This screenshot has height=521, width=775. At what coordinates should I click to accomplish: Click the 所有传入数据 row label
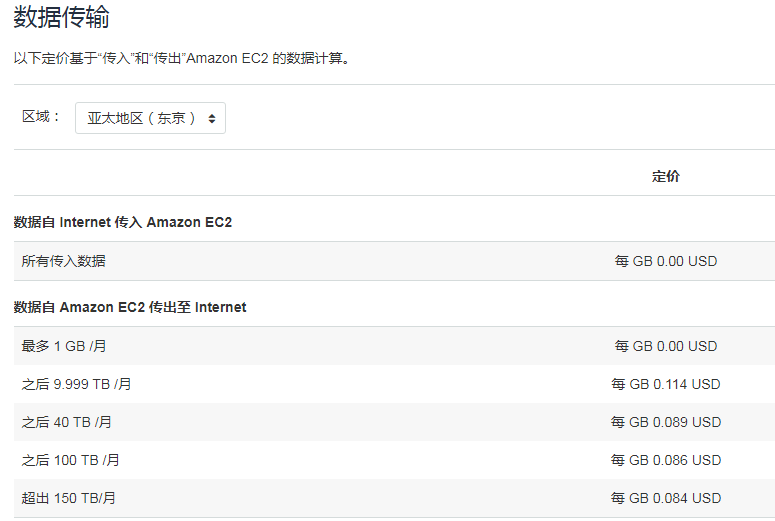[x=64, y=261]
